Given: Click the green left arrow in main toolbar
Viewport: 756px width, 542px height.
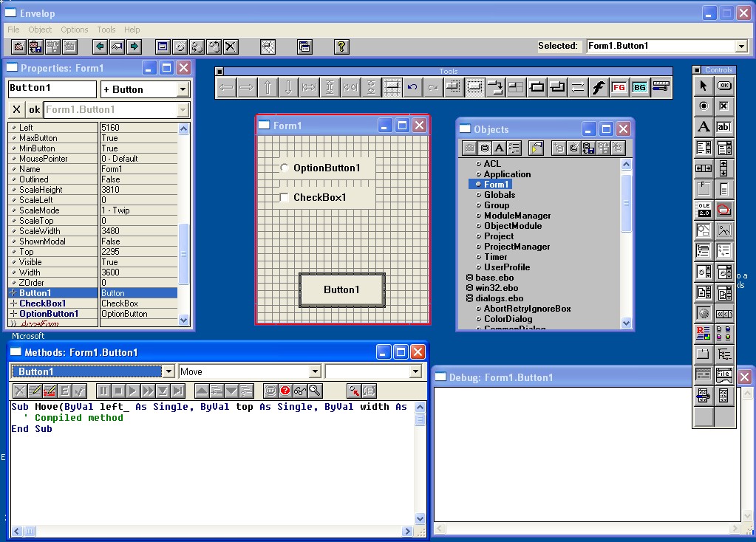Looking at the screenshot, I should [100, 47].
